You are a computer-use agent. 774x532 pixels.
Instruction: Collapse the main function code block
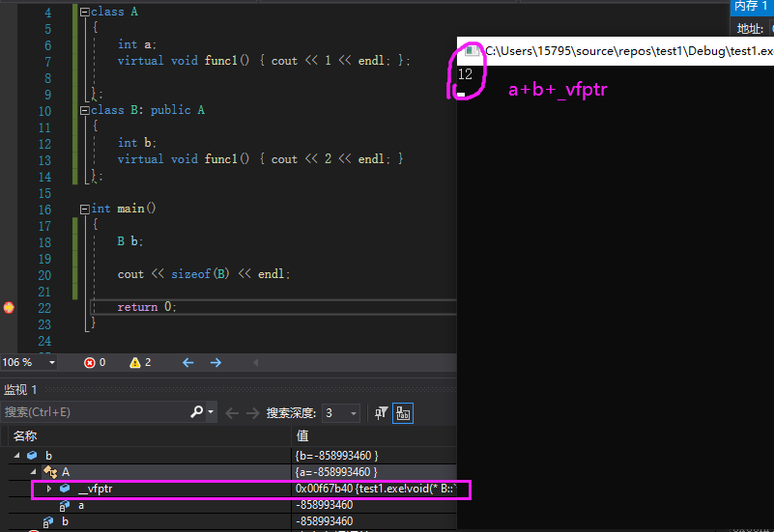tap(84, 210)
